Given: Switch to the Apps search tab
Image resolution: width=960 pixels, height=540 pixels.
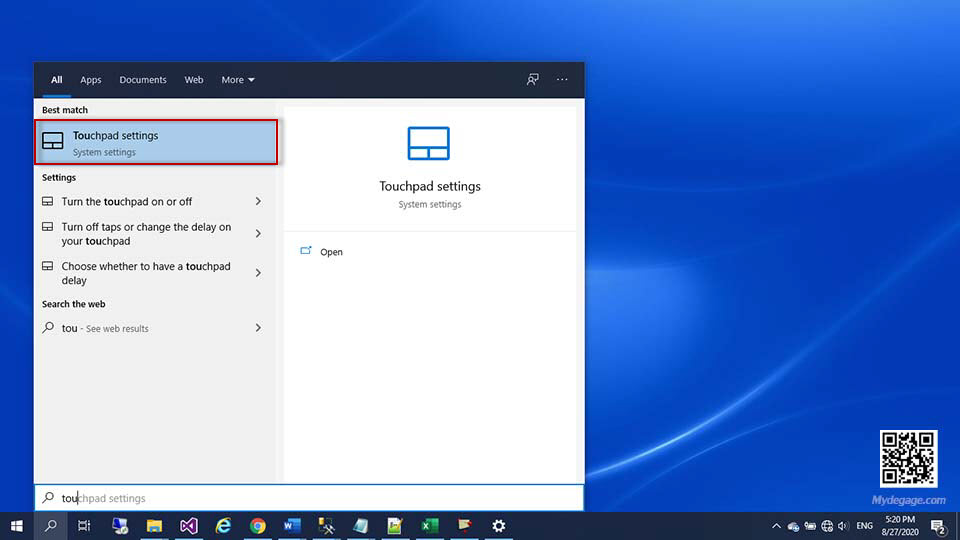Looking at the screenshot, I should click(91, 80).
